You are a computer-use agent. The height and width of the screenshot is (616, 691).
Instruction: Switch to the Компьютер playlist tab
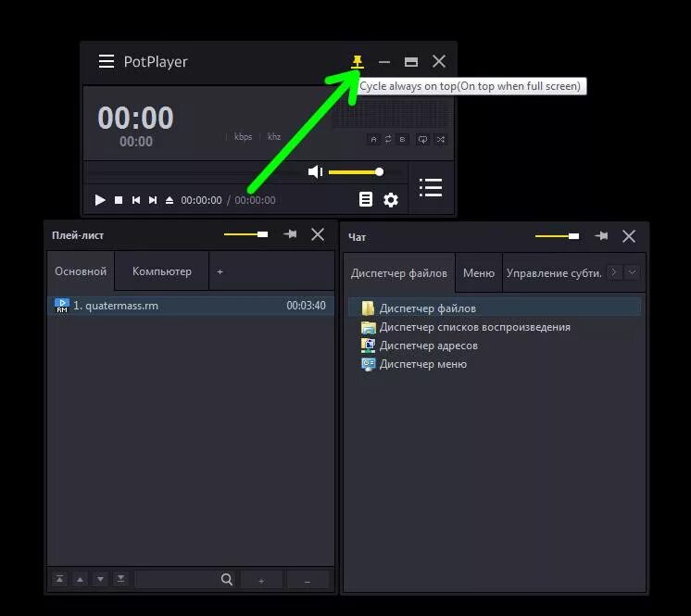click(162, 271)
